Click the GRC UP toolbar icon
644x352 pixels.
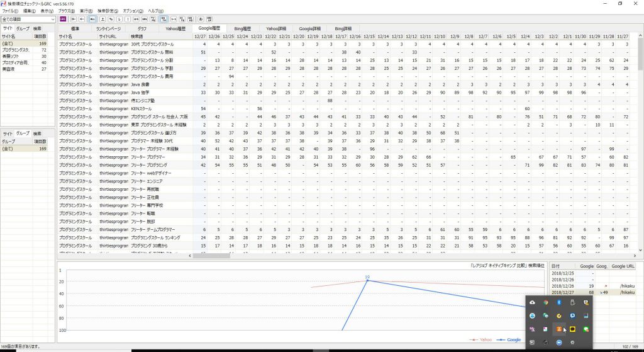coord(209,19)
